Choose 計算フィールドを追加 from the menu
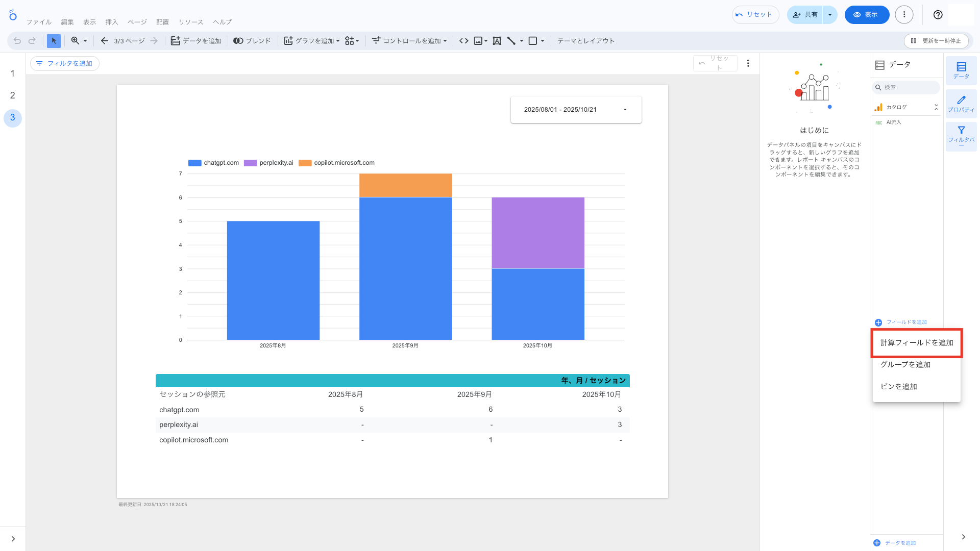Viewport: 980px width, 551px height. click(x=917, y=343)
